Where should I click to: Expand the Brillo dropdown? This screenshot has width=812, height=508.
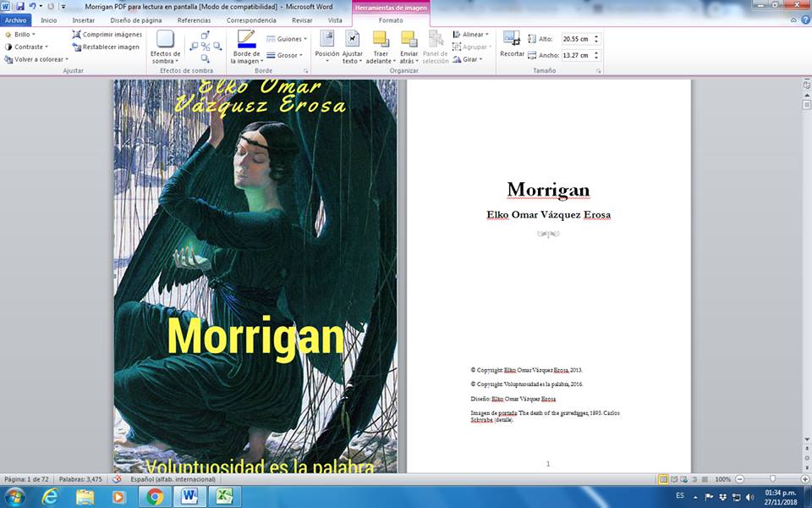(20, 35)
